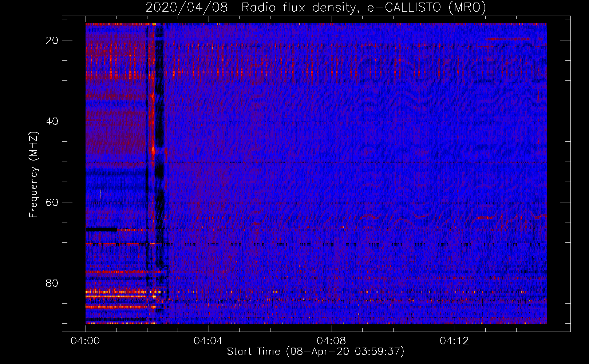Click the 04:12 time tick label

coord(454,341)
